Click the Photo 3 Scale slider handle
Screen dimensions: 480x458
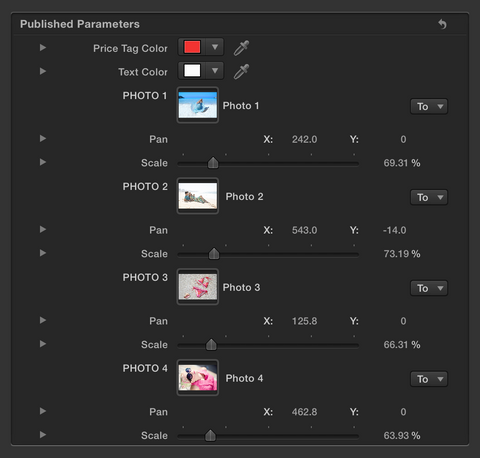pos(211,344)
